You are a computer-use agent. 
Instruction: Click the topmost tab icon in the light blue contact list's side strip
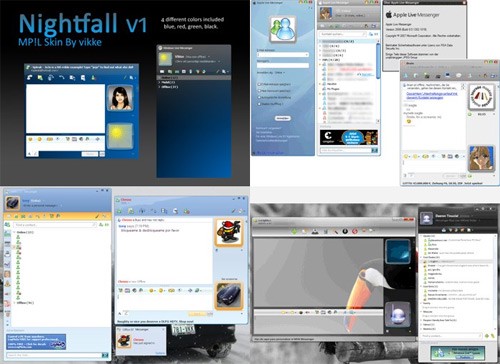(7, 225)
